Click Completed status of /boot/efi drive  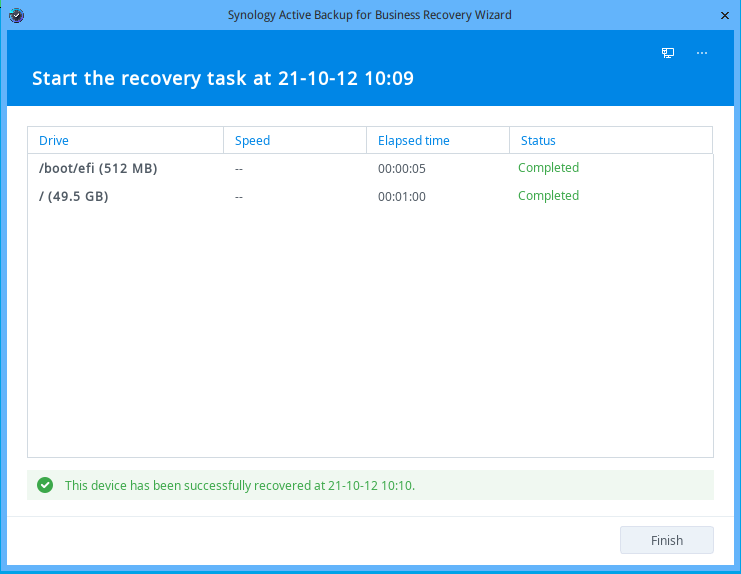pos(548,168)
